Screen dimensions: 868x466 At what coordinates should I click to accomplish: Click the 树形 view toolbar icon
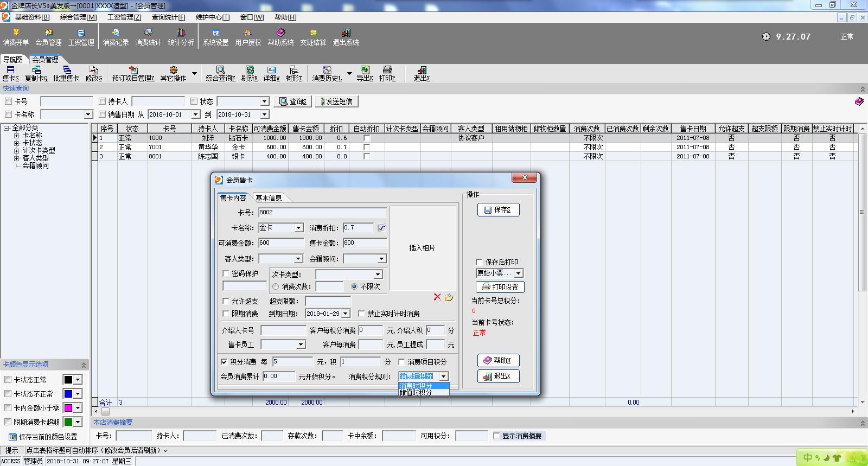coord(293,74)
